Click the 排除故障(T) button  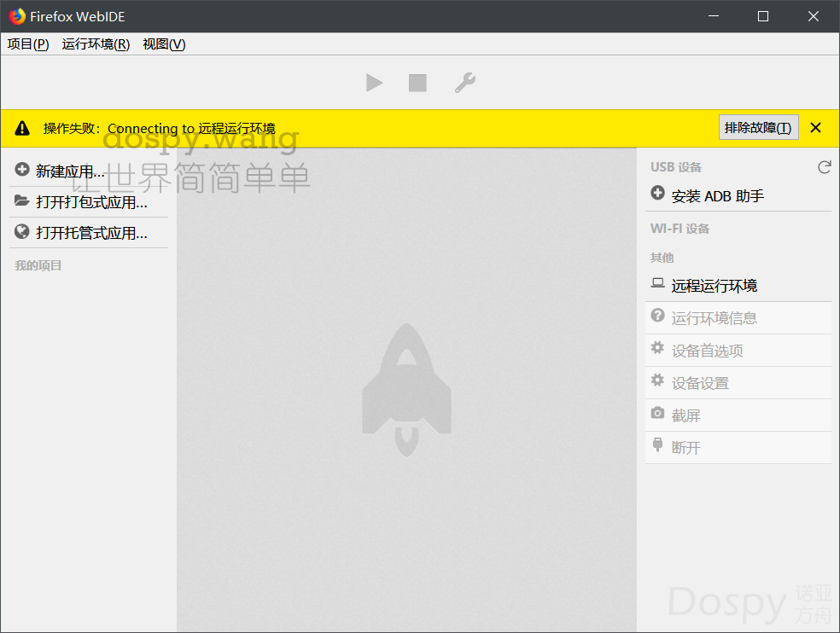coord(758,127)
